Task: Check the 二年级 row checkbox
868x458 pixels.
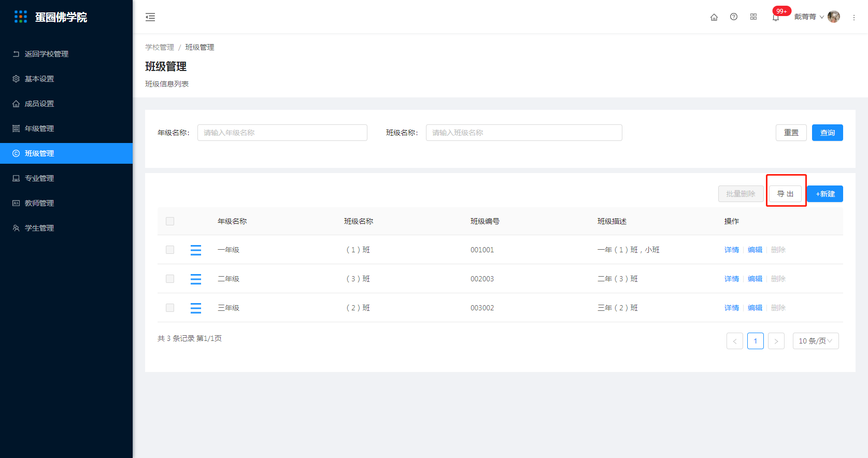Action: [170, 279]
